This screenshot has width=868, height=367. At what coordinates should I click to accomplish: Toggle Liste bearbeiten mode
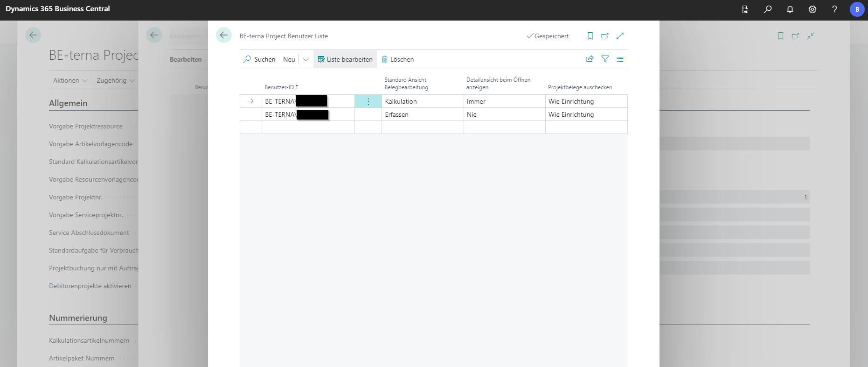tap(345, 59)
